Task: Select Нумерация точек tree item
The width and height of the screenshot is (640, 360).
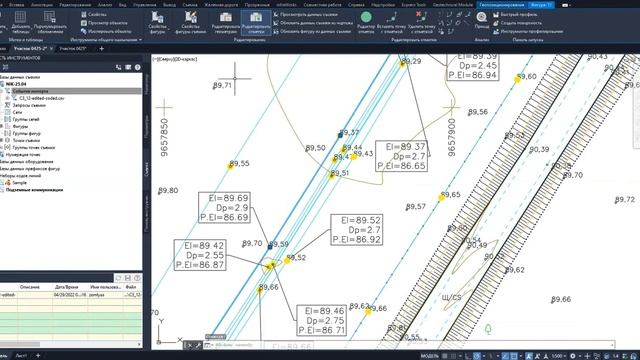Action: pyautogui.click(x=23, y=155)
